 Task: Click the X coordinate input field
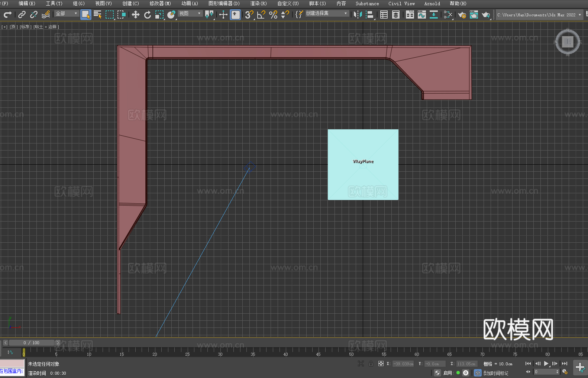[403, 364]
